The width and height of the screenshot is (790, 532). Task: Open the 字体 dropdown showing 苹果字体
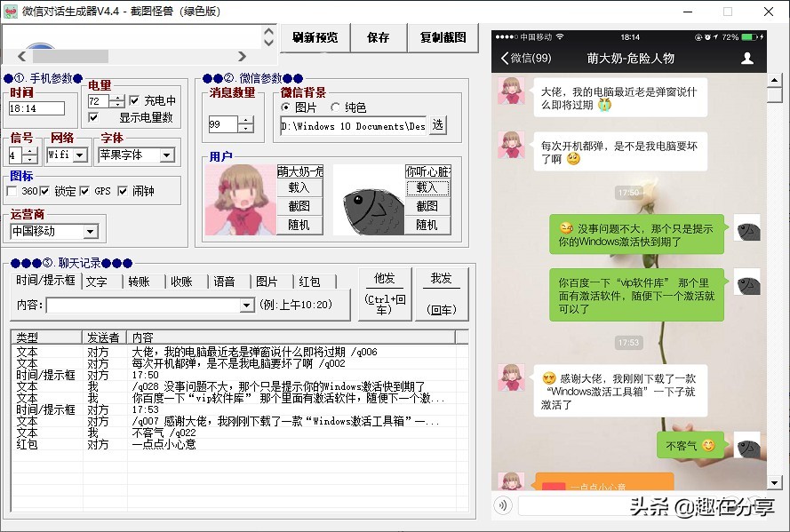pos(166,155)
